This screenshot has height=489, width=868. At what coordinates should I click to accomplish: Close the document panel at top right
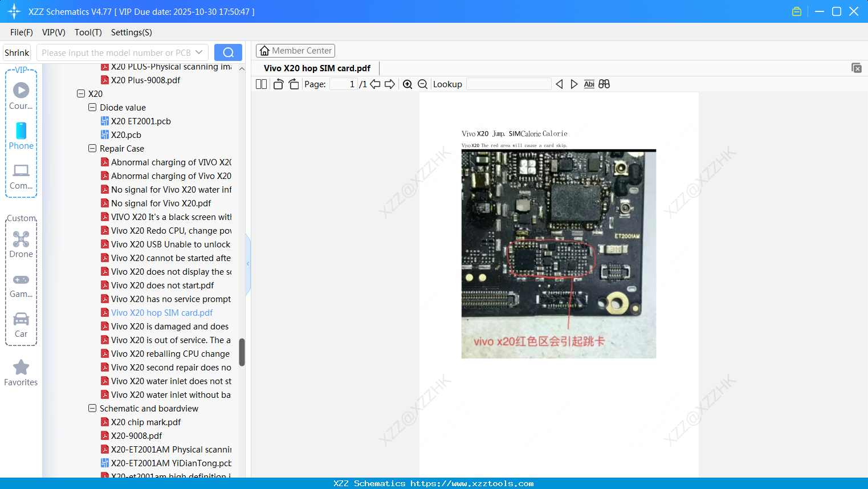pos(856,68)
